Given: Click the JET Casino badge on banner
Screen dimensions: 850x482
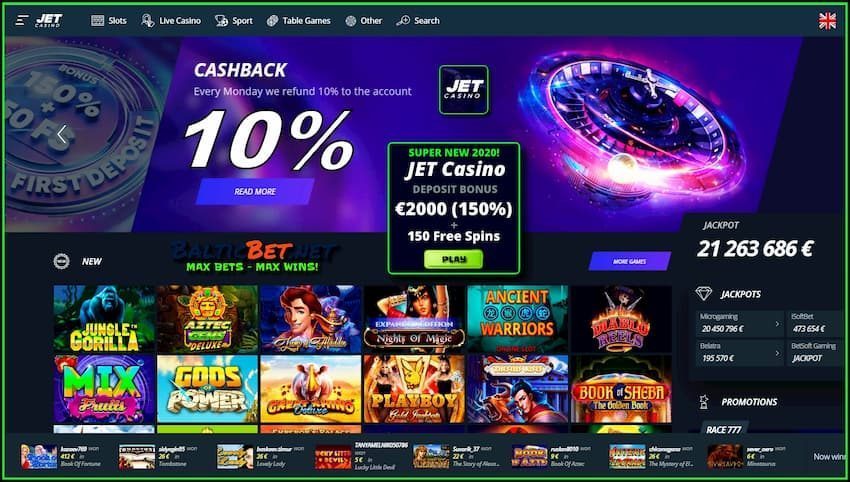Looking at the screenshot, I should click(x=463, y=90).
